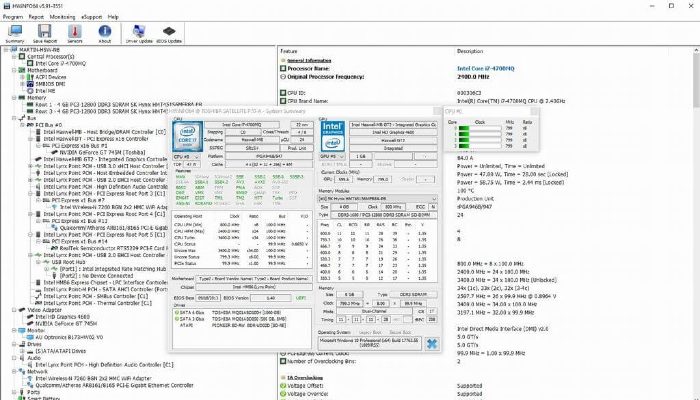This screenshot has height=400, width=700.
Task: Click the BIOS Version value field
Action: [x=271, y=298]
